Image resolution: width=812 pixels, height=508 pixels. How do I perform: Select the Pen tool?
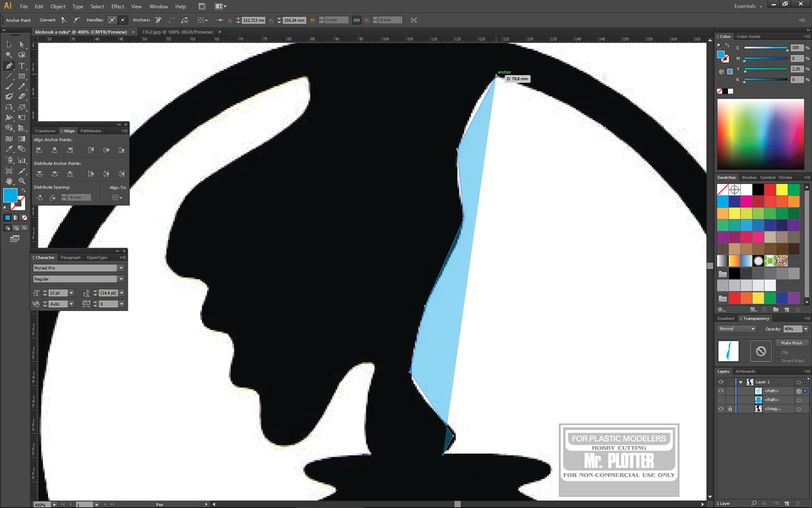9,66
